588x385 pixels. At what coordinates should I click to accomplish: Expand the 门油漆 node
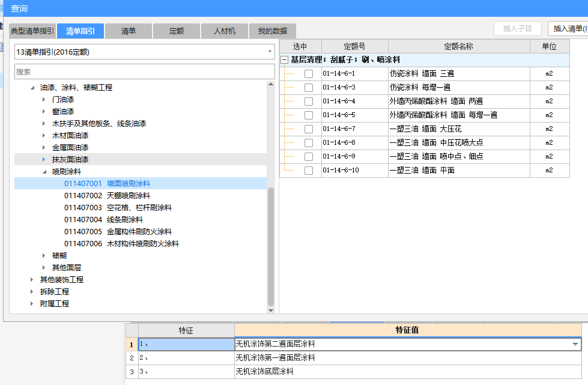[x=44, y=100]
